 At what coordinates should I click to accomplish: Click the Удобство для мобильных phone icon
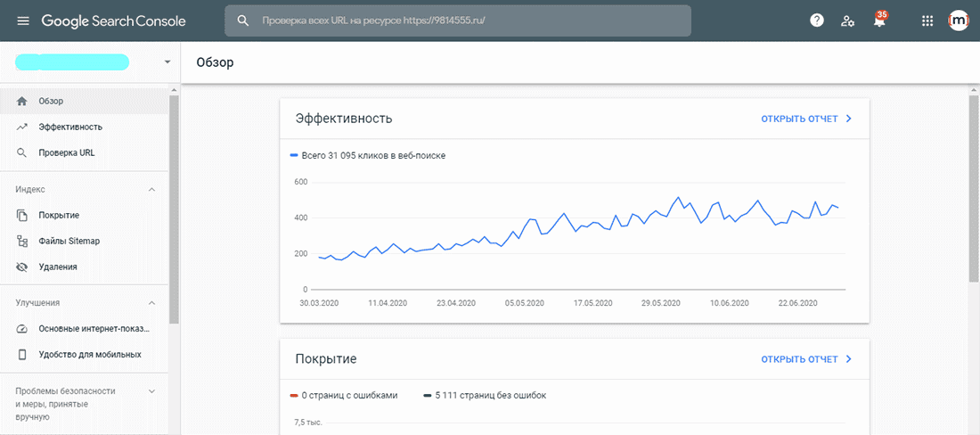pyautogui.click(x=22, y=355)
